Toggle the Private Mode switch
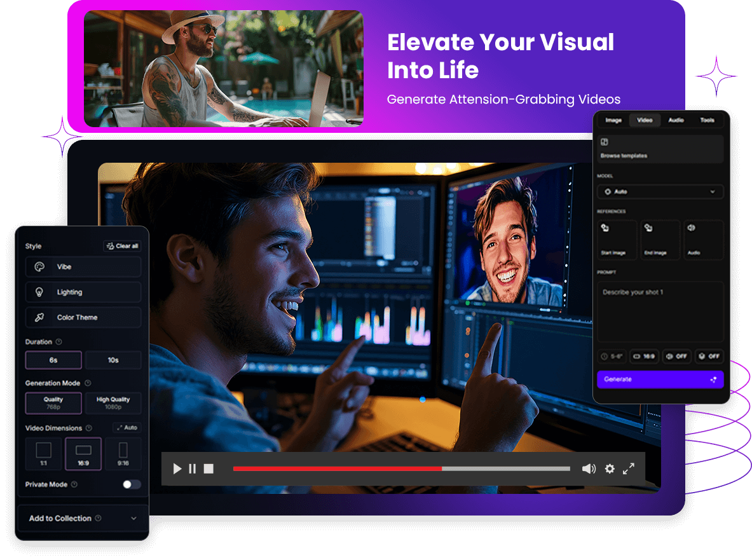This screenshot has width=752, height=560. 132,484
